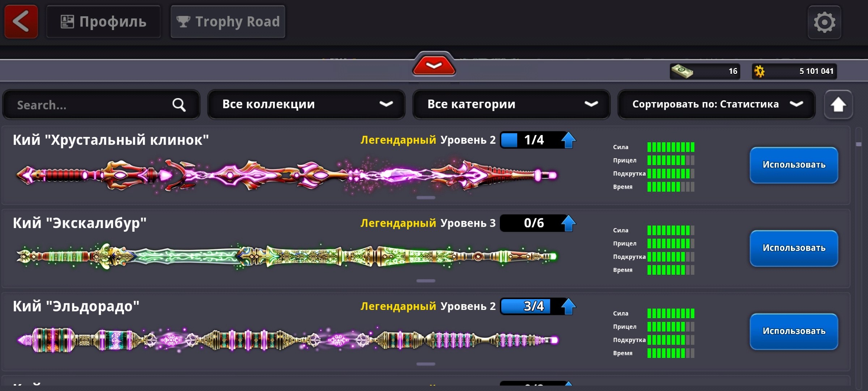Image resolution: width=868 pixels, height=391 pixels.
Task: Click the cash stack balance icon
Action: click(682, 71)
